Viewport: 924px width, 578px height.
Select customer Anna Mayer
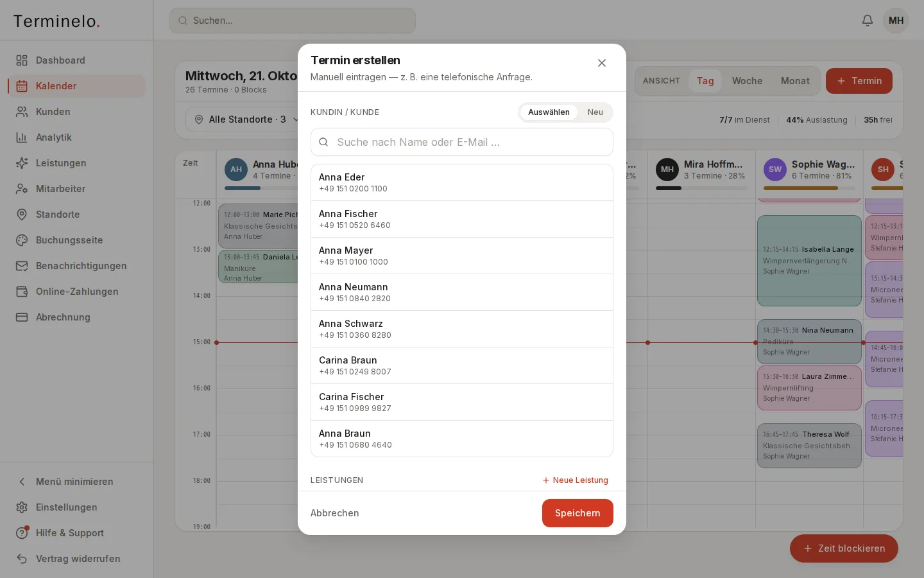[462, 256]
